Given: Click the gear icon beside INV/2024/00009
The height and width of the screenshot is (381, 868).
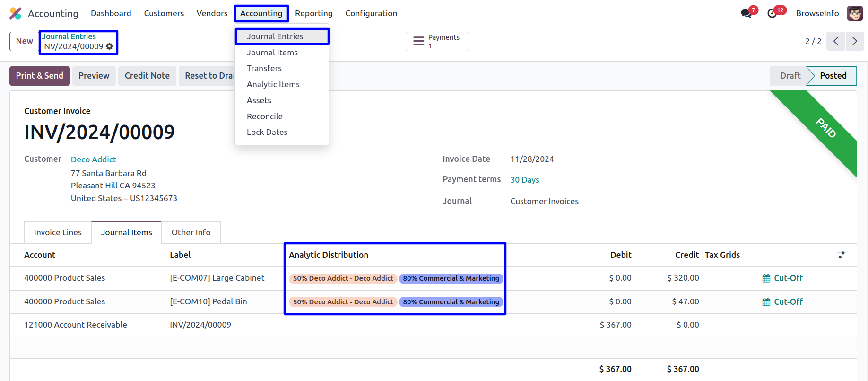Looking at the screenshot, I should coord(110,46).
